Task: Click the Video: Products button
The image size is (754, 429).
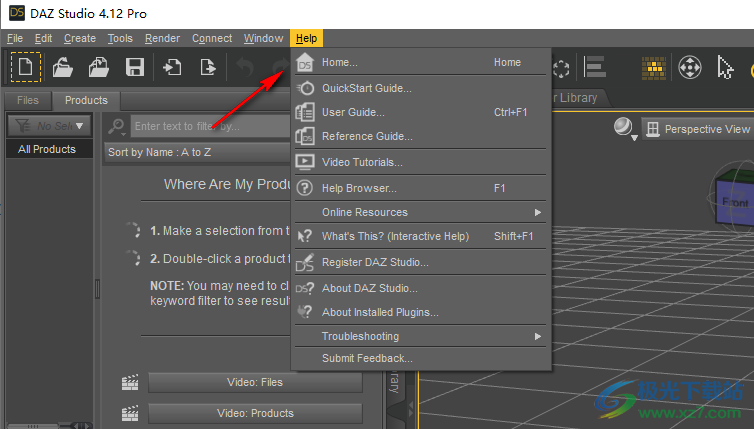Action: pyautogui.click(x=255, y=413)
